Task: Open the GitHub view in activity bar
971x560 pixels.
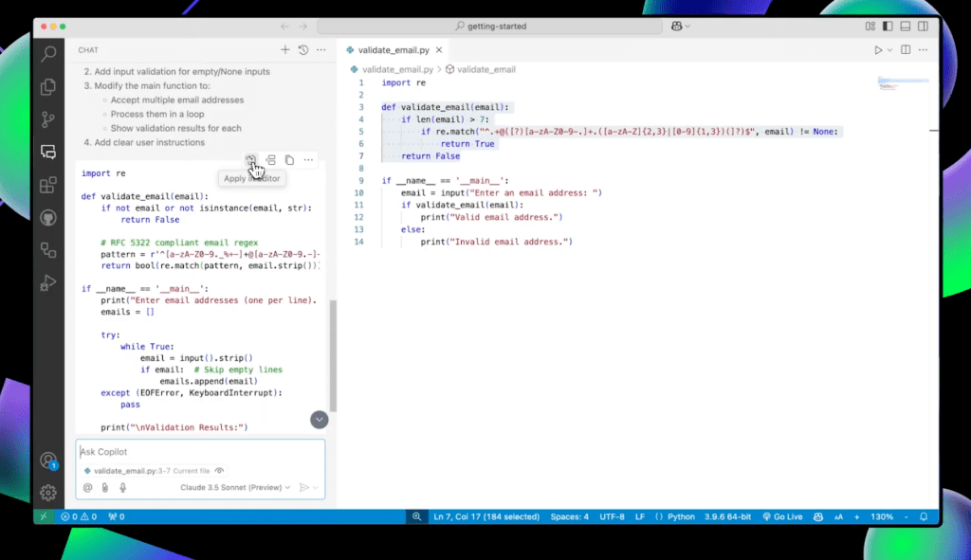Action: [48, 217]
